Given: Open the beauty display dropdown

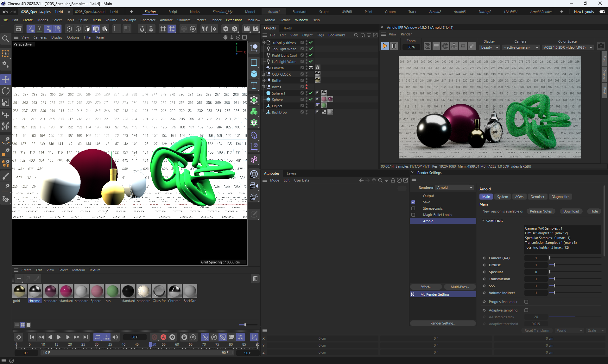Looking at the screenshot, I should click(490, 47).
